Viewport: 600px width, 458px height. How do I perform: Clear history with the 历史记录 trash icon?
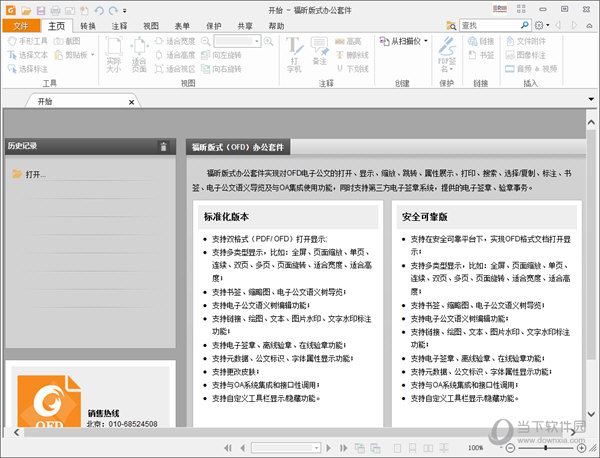pos(163,146)
